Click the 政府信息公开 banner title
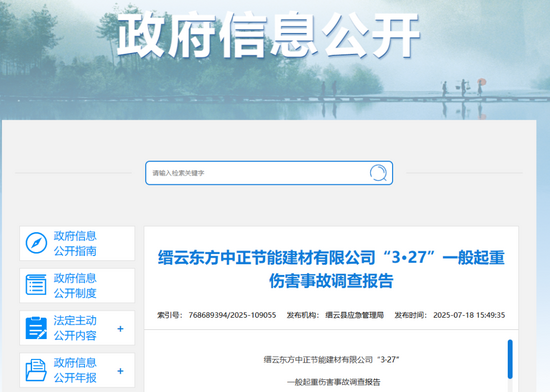The height and width of the screenshot is (392, 550). pos(268,35)
